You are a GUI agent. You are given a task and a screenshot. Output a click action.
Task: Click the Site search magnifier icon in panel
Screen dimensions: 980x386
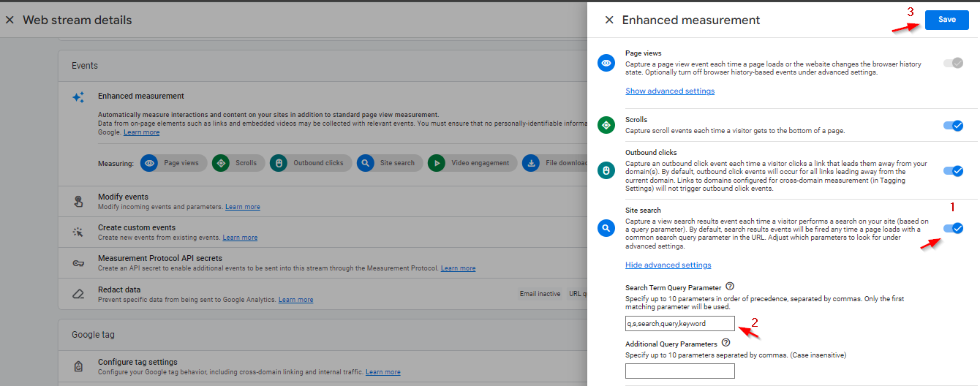tap(606, 228)
